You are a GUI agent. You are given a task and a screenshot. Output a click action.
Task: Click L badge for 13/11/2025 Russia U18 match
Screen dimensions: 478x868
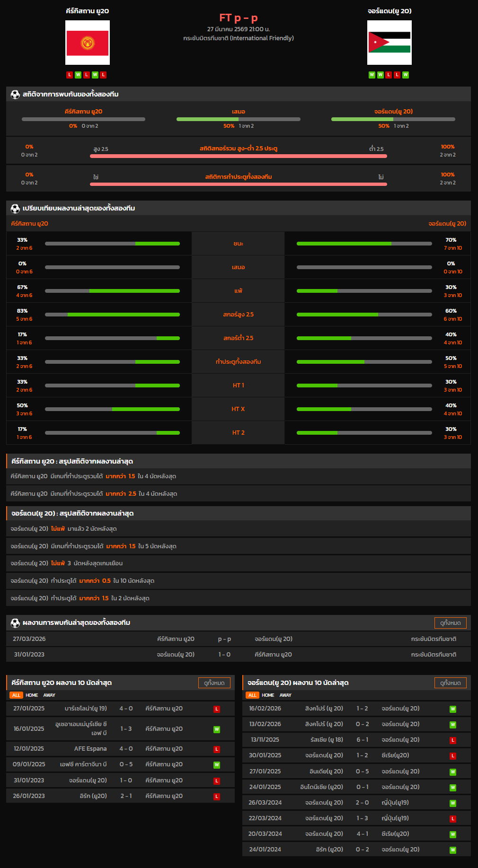452,740
